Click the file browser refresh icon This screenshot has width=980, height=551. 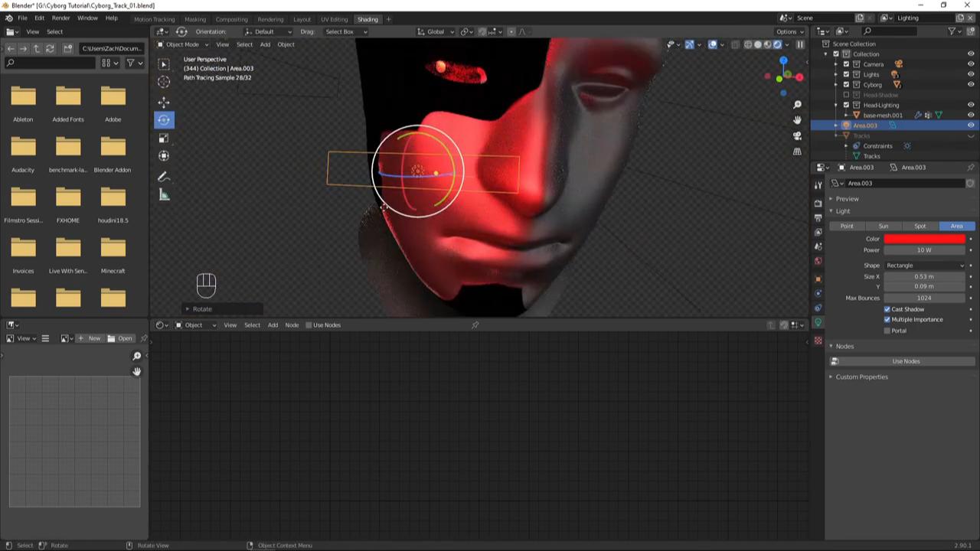point(50,48)
